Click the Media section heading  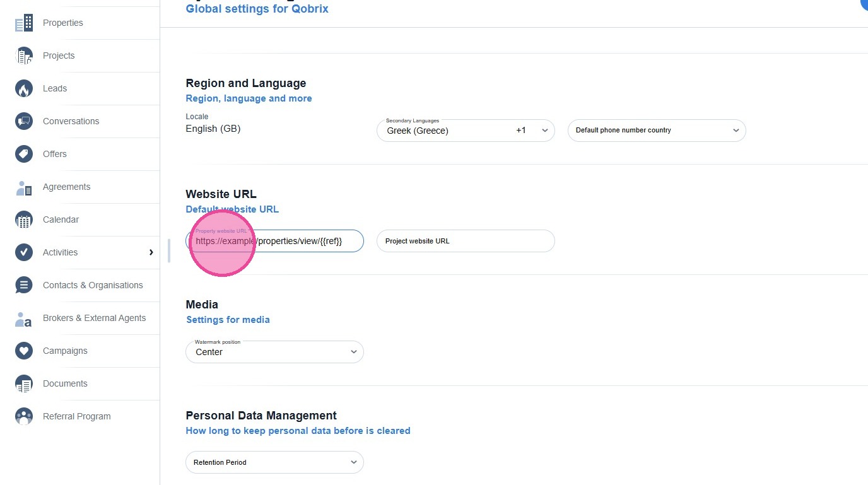click(x=202, y=305)
